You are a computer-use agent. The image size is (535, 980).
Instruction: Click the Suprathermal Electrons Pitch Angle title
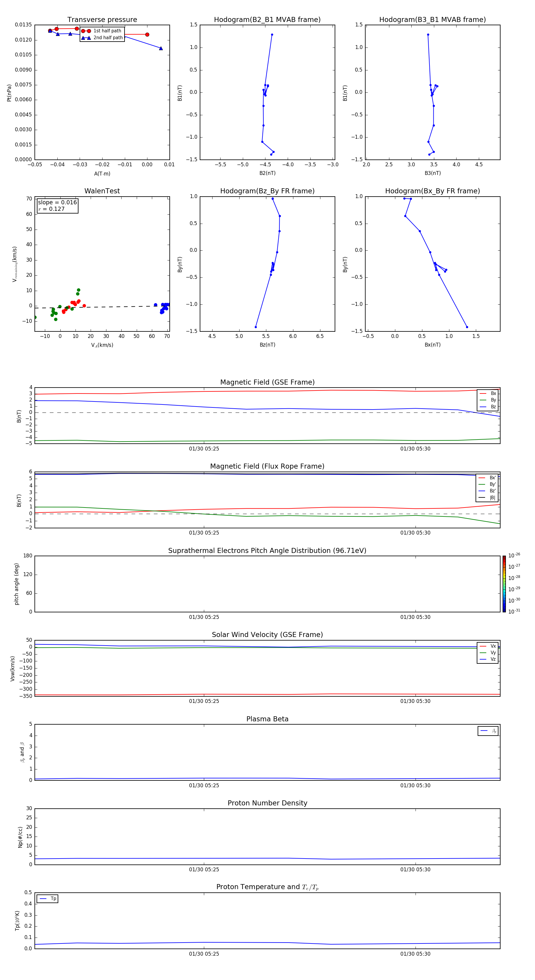tap(267, 551)
